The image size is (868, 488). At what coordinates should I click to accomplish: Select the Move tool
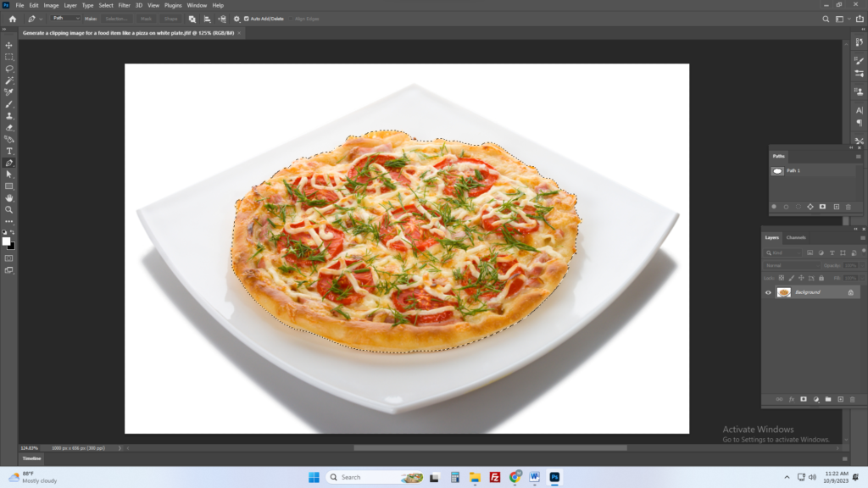click(8, 46)
